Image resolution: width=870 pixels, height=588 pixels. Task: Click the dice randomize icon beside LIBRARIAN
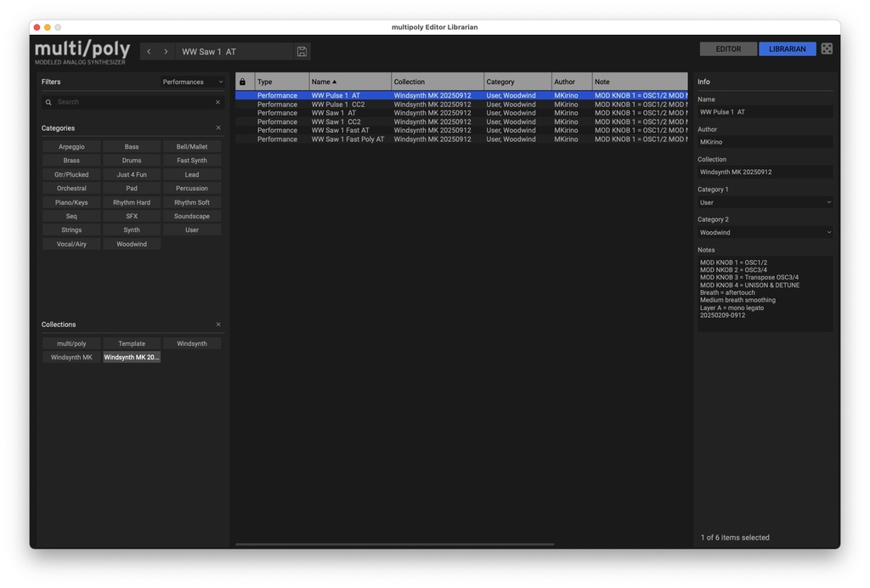pyautogui.click(x=827, y=48)
